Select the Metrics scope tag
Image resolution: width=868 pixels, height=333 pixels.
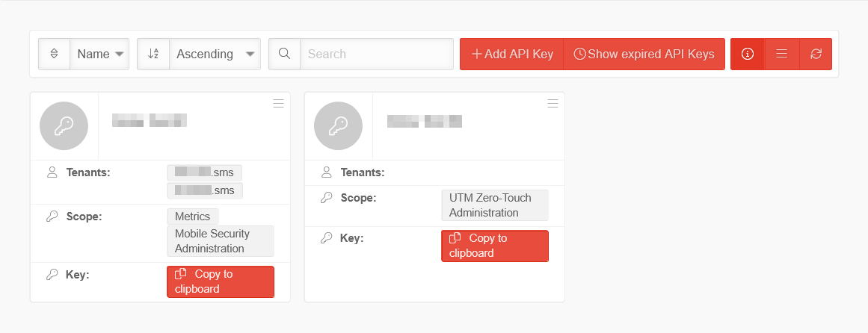pyautogui.click(x=193, y=216)
